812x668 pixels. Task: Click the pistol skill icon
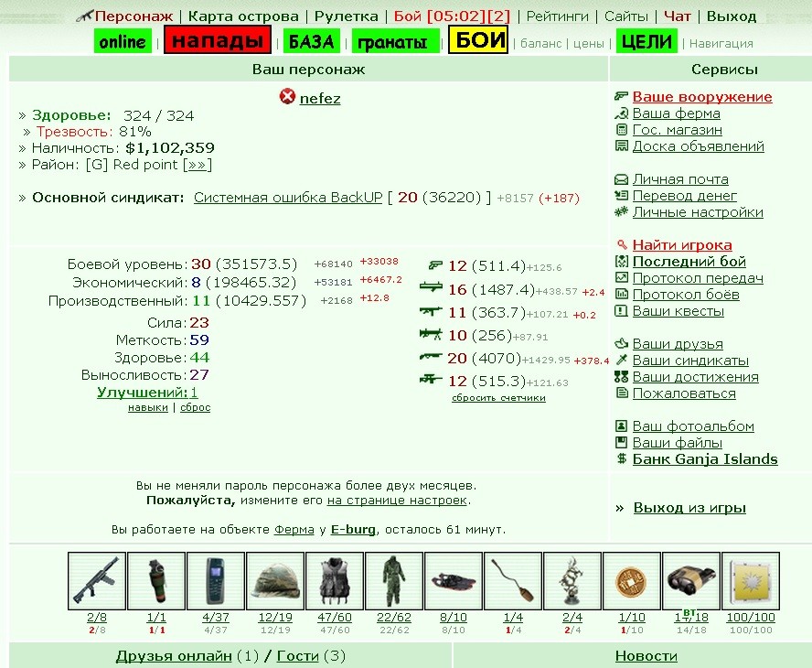(435, 265)
